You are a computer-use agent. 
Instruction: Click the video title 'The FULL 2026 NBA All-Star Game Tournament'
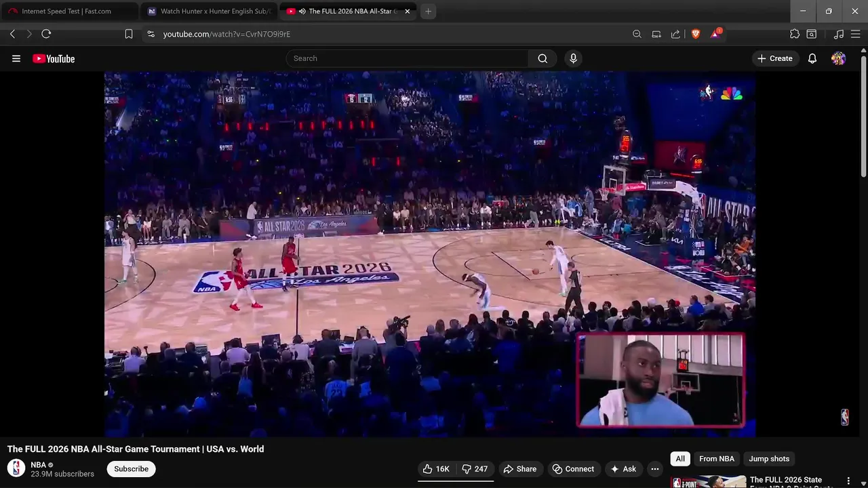coord(136,449)
